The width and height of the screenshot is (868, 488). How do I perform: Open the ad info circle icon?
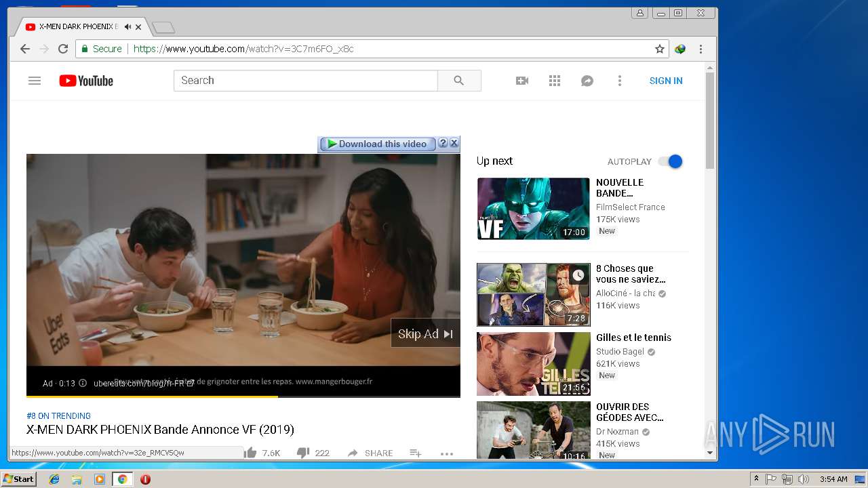[83, 383]
